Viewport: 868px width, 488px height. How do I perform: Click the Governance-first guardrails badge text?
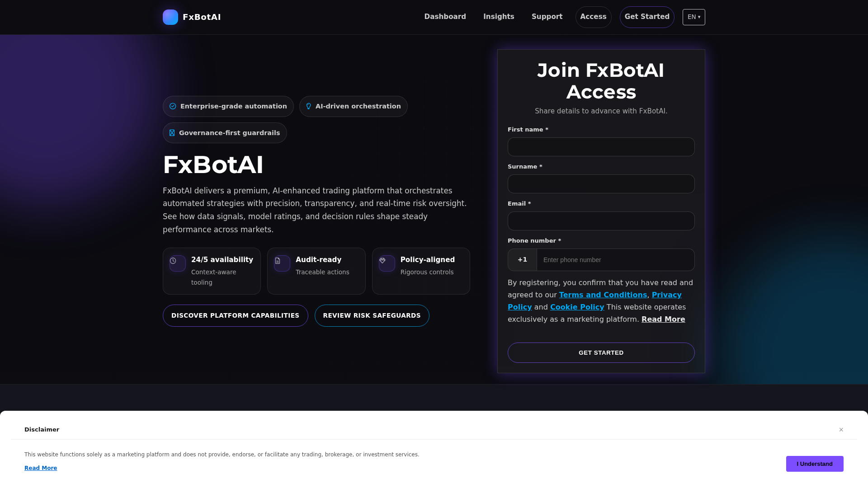[x=229, y=133]
